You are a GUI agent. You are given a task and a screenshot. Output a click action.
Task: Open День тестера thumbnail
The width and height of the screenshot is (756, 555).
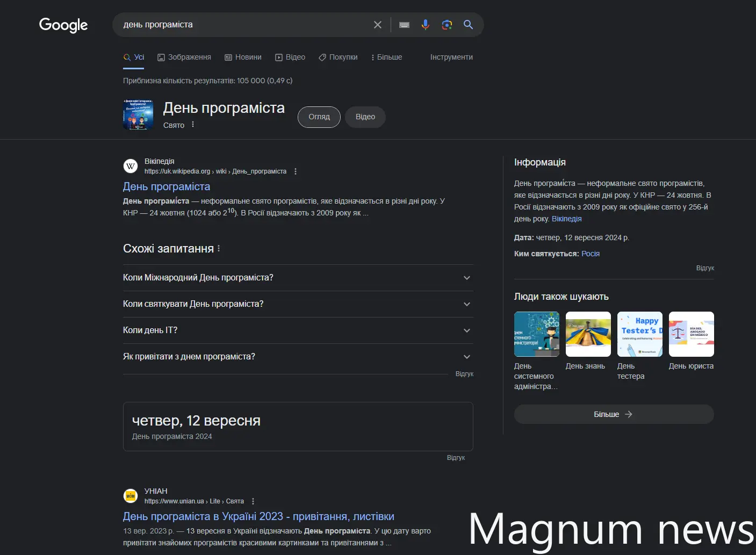pos(640,334)
